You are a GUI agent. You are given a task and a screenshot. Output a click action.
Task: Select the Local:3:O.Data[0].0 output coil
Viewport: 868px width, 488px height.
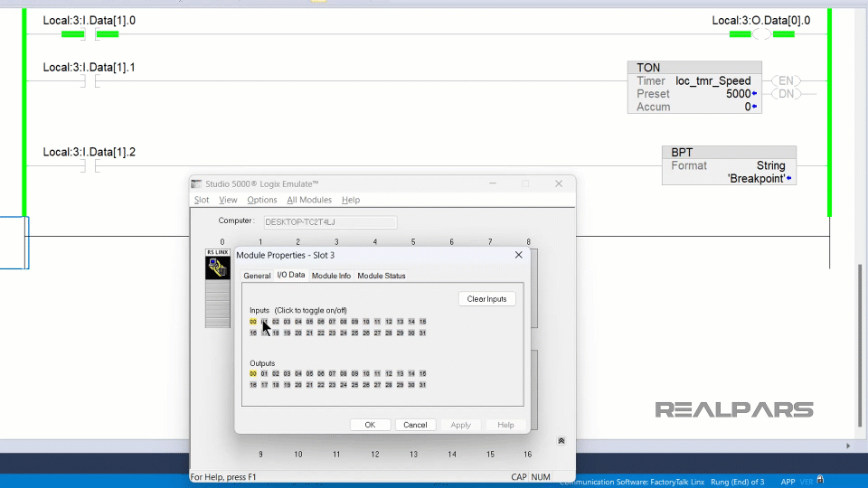click(x=761, y=34)
